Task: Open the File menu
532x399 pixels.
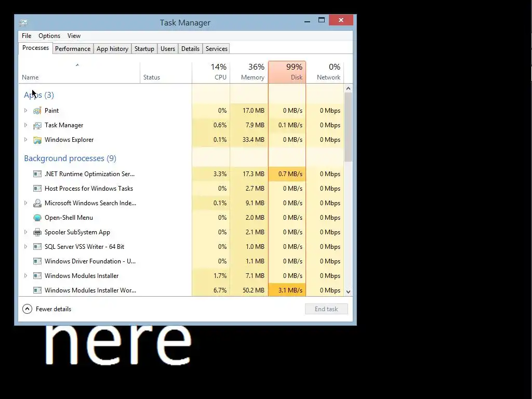Action: click(x=26, y=36)
